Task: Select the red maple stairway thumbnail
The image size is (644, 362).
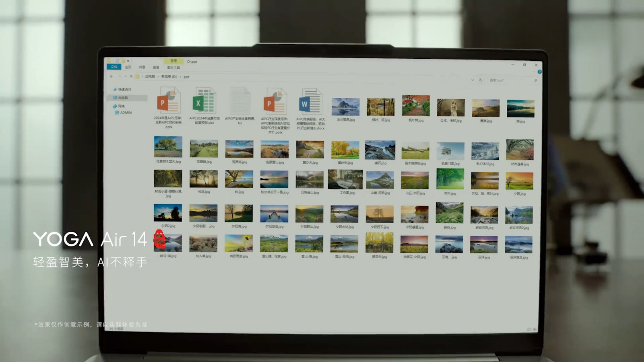Action: [416, 106]
